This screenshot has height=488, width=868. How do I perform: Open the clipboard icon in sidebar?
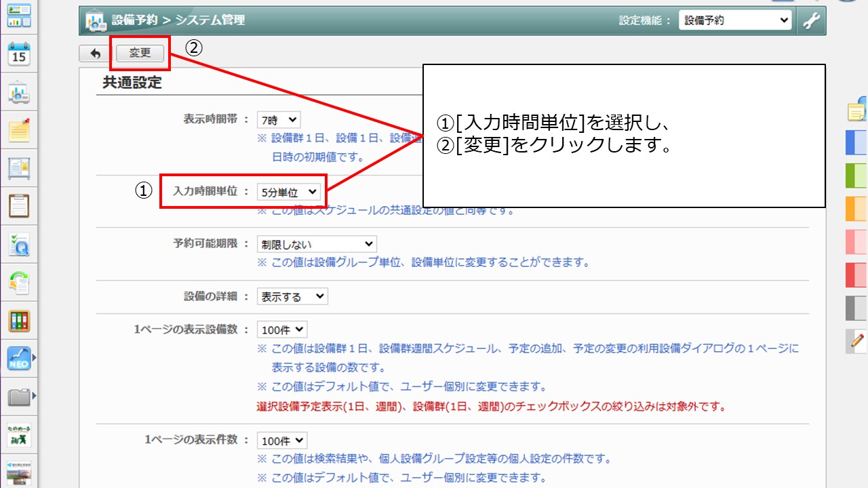pos(19,205)
